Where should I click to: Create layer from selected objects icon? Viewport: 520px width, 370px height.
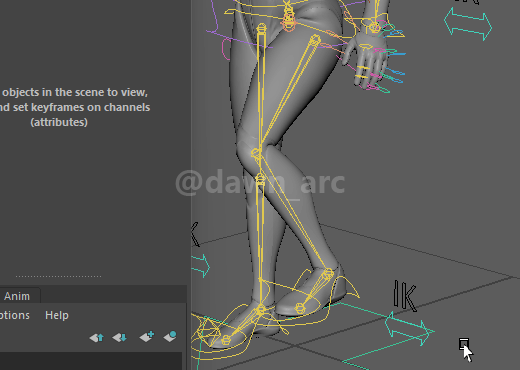point(170,336)
